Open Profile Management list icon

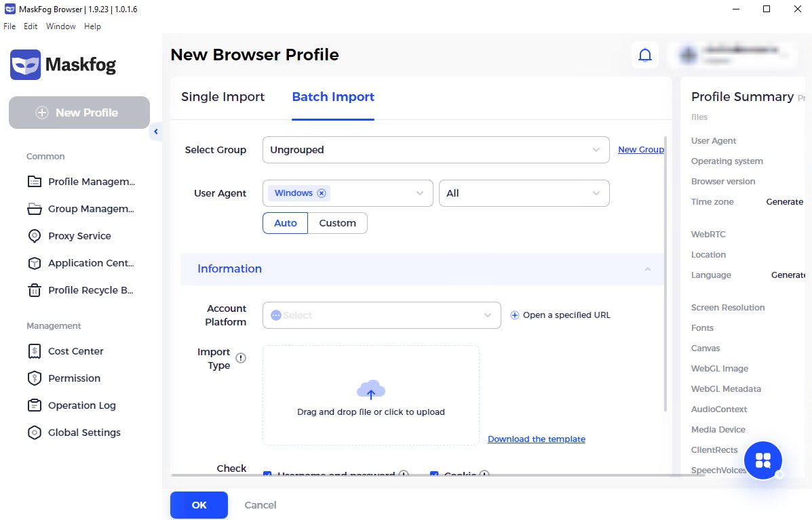[x=34, y=182]
